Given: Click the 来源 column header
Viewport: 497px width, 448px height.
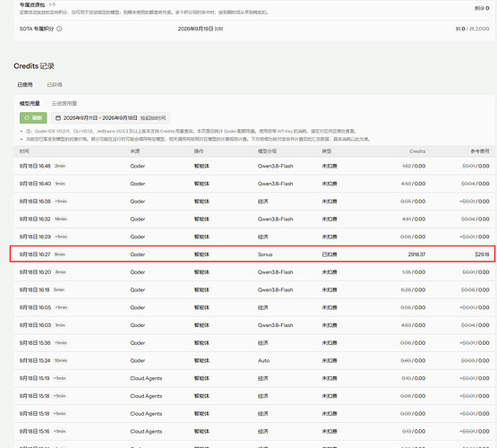Looking at the screenshot, I should 135,151.
